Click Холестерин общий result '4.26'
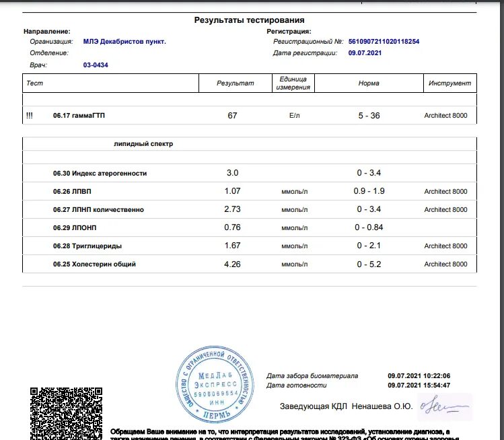The height and width of the screenshot is (440, 504). 232,264
